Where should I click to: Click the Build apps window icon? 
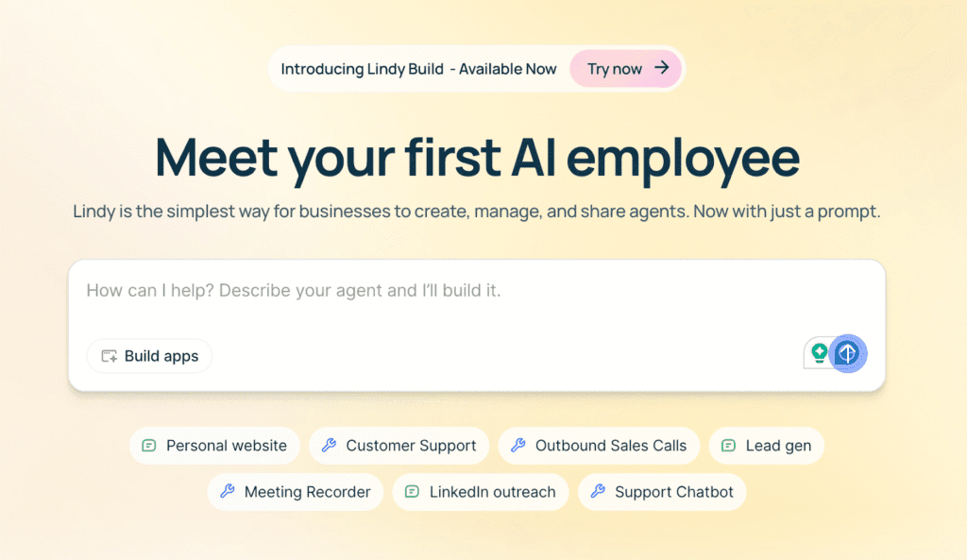pyautogui.click(x=110, y=356)
